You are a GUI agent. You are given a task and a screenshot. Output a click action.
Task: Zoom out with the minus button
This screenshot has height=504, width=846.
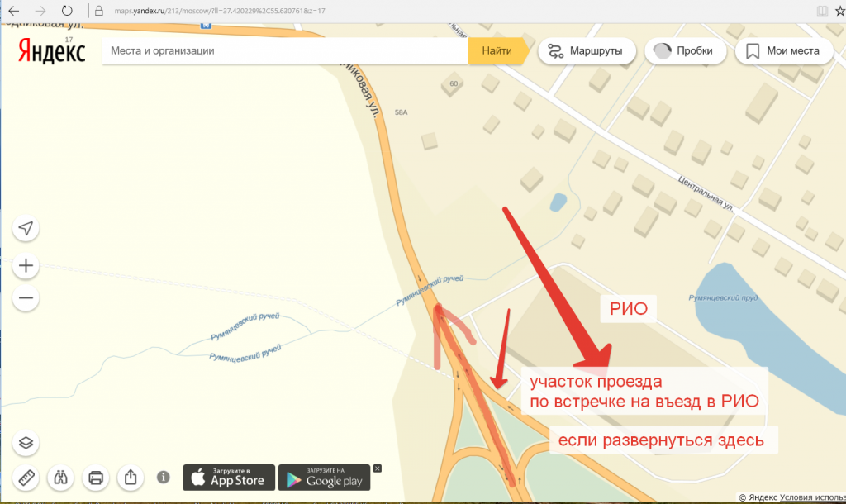(x=26, y=298)
